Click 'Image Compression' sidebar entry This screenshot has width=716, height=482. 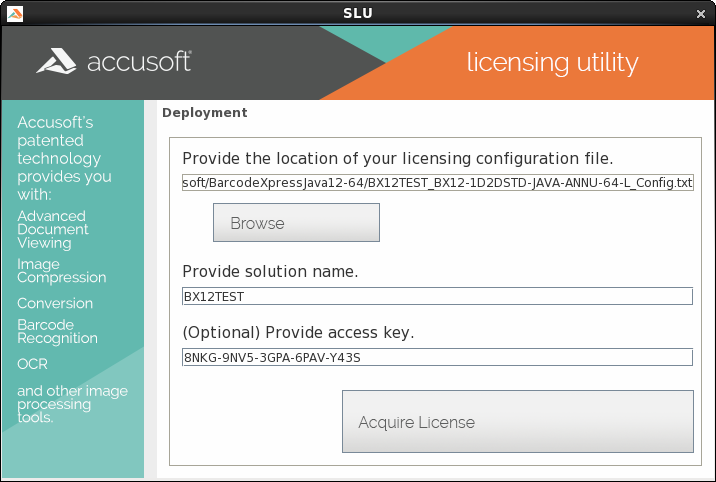61,270
